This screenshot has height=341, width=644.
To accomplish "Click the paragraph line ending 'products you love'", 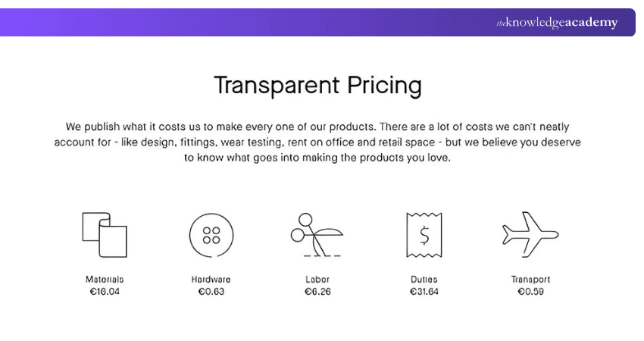I will pyautogui.click(x=317, y=158).
